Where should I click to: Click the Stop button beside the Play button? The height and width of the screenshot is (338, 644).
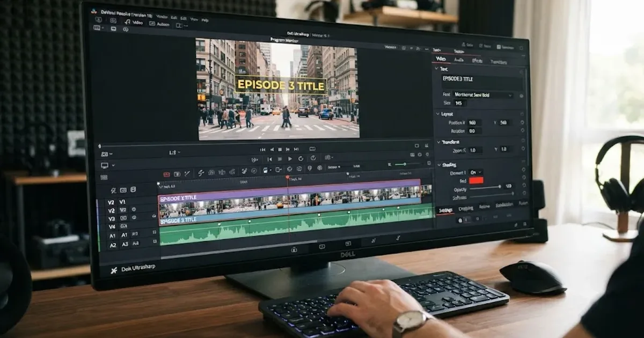pyautogui.click(x=280, y=159)
